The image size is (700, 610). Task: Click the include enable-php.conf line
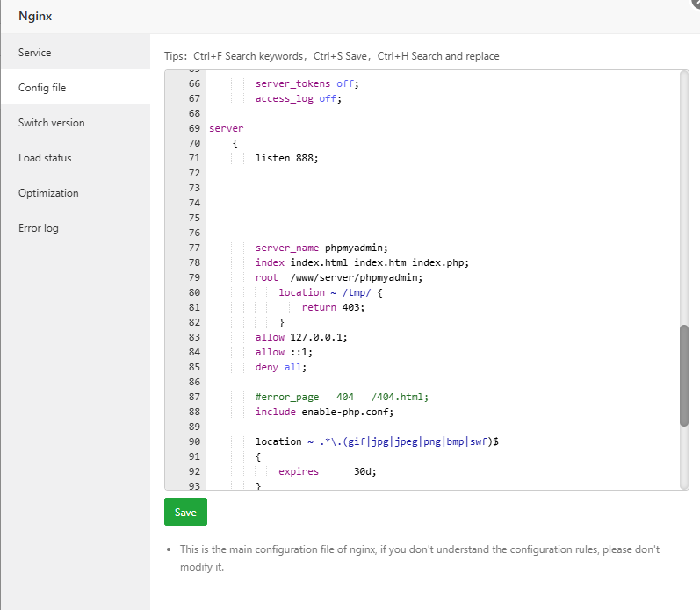(324, 412)
